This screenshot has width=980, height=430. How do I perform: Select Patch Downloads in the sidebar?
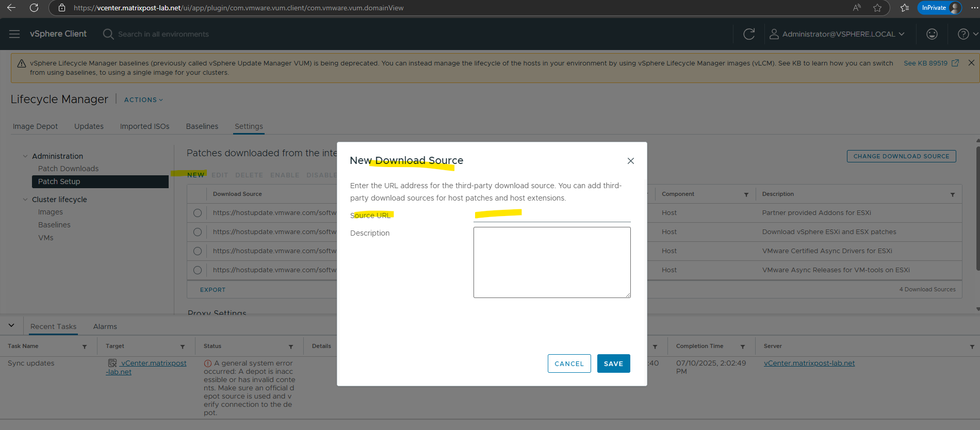(x=68, y=169)
